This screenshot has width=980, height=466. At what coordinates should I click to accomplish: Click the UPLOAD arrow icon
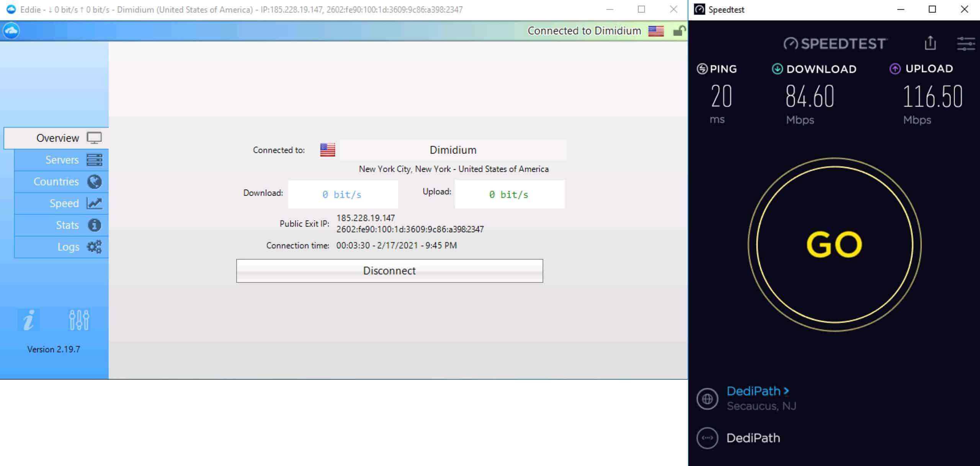(x=895, y=69)
